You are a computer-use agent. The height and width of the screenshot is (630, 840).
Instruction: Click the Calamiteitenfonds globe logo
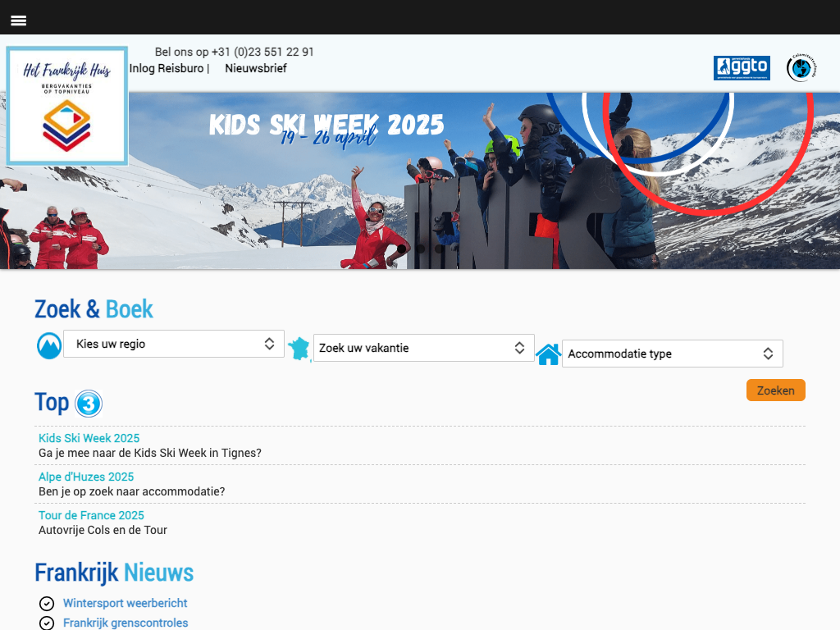[x=801, y=68]
